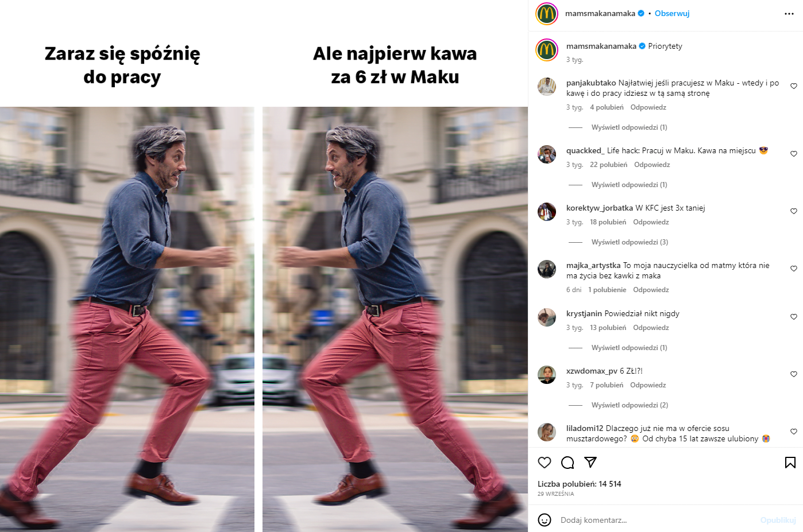Screen dimensions: 803x532
Task: Like the post with the heart icon
Action: click(545, 463)
